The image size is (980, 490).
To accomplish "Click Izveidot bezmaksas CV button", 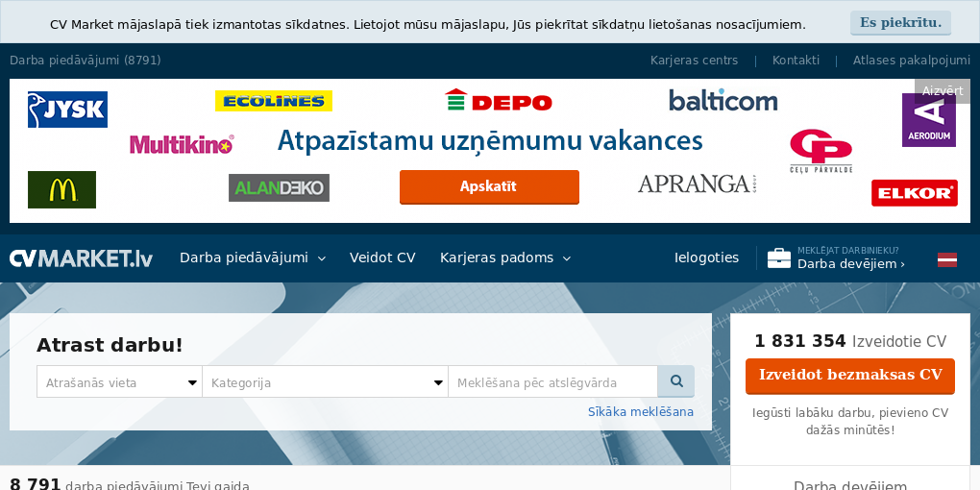I will (850, 376).
